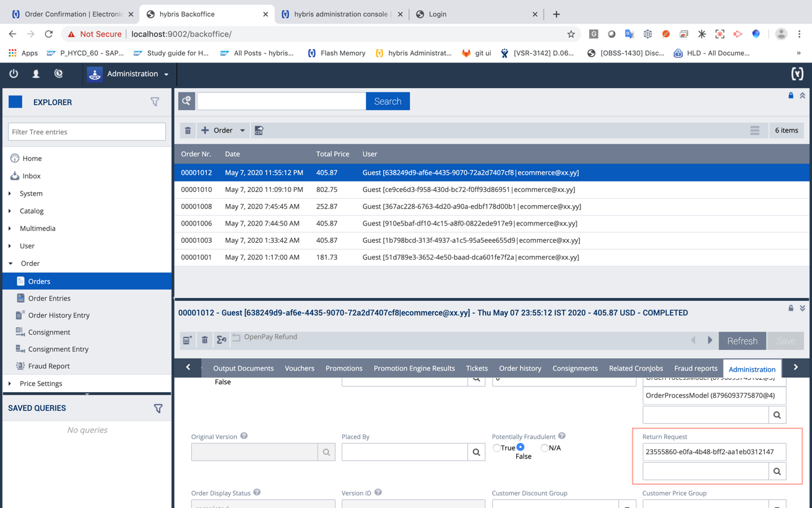
Task: Select False for Potentially Fraudulent
Action: pos(520,447)
